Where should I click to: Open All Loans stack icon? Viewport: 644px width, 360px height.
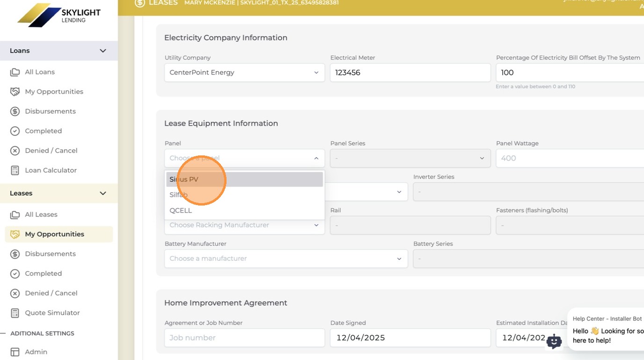15,72
